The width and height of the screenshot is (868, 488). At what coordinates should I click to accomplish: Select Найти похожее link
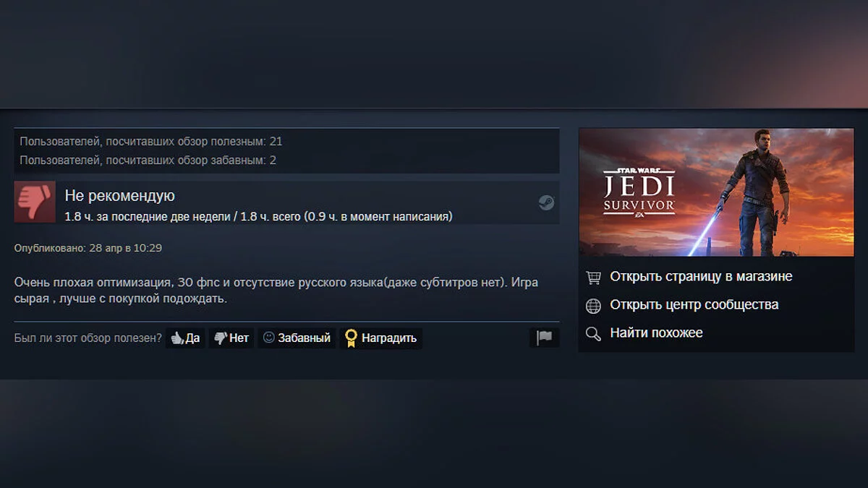[x=656, y=333]
